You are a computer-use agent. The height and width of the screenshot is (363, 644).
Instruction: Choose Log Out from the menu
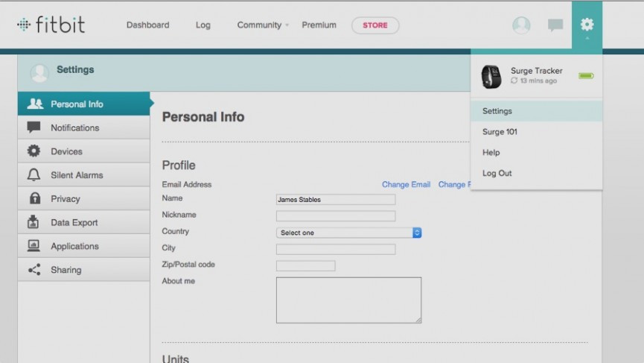click(497, 174)
